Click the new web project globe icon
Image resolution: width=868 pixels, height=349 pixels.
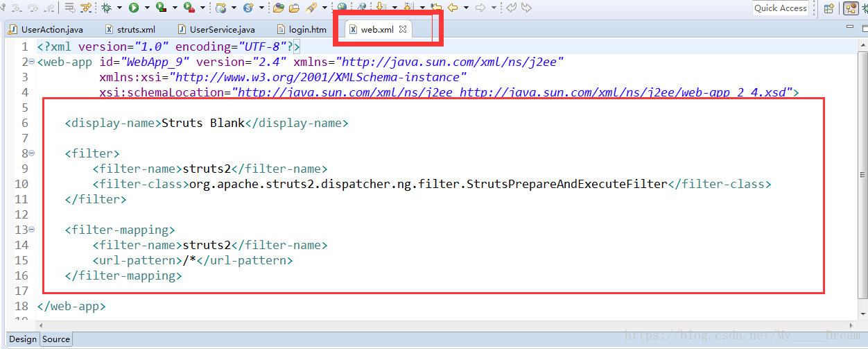[220, 8]
